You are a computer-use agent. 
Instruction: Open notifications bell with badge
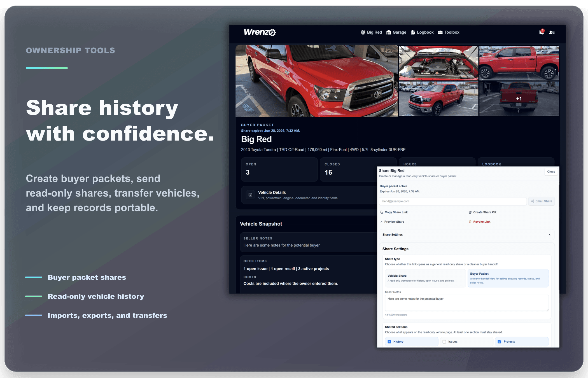(x=542, y=32)
